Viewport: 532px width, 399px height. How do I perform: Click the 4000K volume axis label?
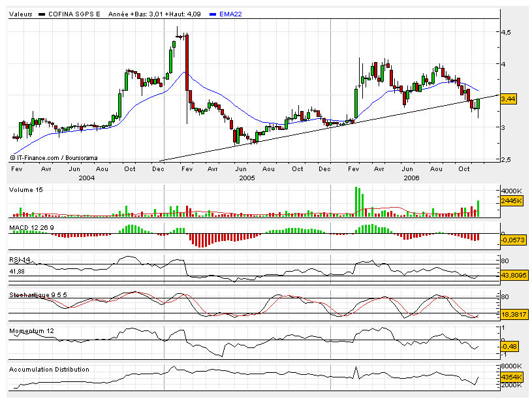pyautogui.click(x=512, y=191)
